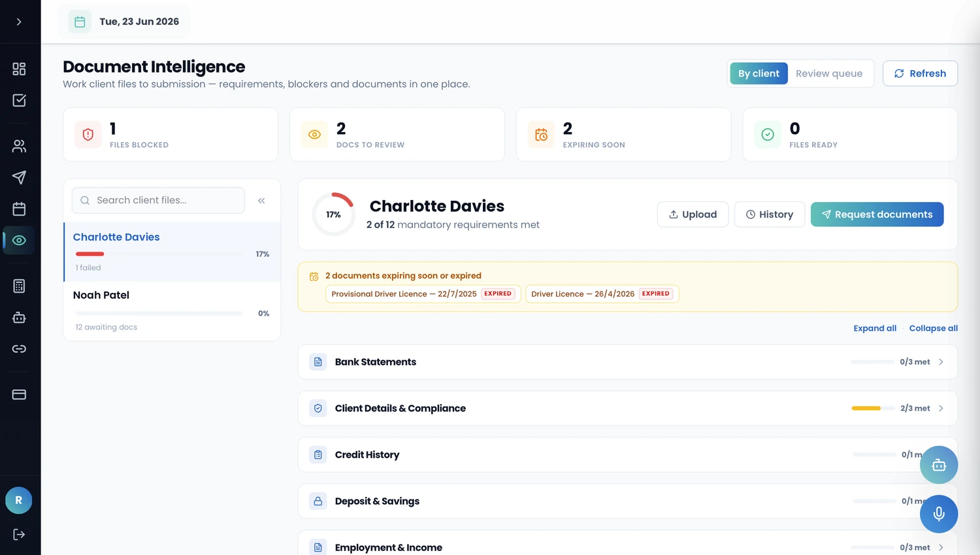This screenshot has width=980, height=555.
Task: Open the credit card billing icon in sidebar
Action: tap(19, 394)
